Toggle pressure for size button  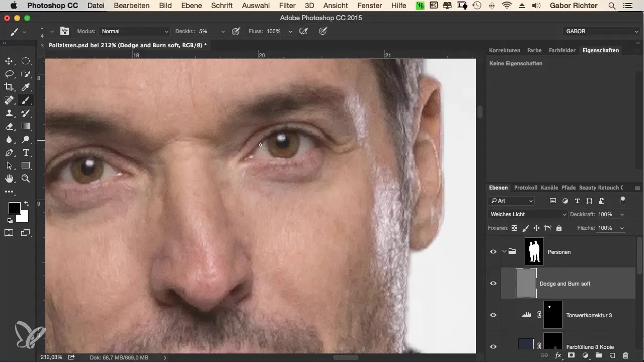coord(324,31)
